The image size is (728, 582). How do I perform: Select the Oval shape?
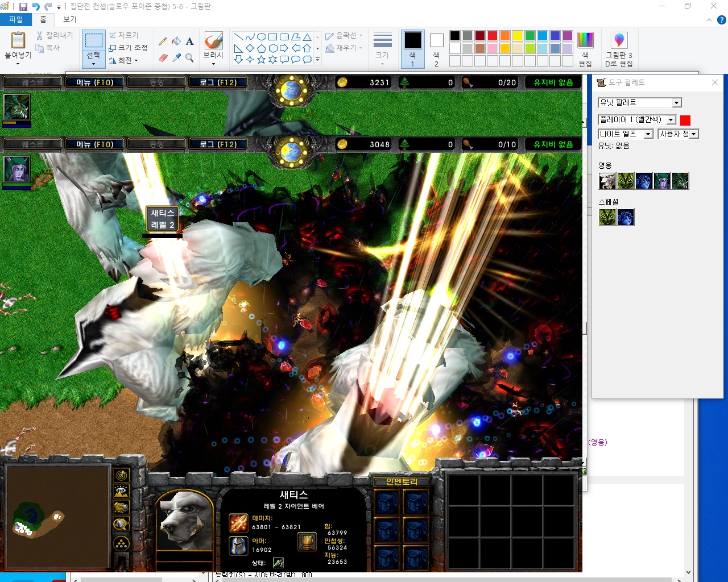point(261,37)
